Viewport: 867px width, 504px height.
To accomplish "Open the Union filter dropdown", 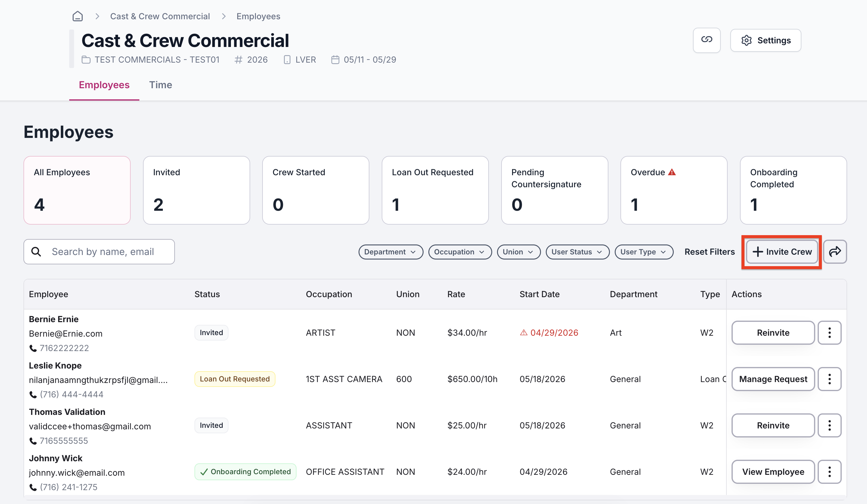I will point(518,252).
